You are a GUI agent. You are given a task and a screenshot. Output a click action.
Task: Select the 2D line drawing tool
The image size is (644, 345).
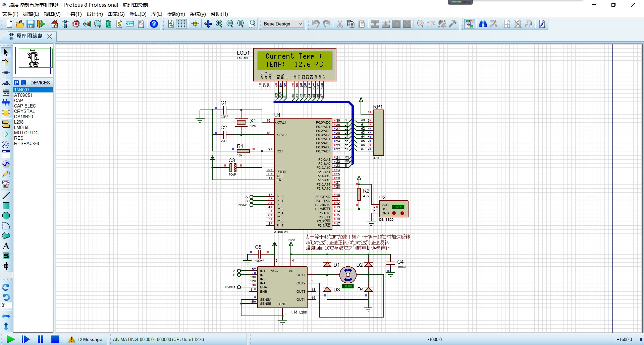click(6, 196)
